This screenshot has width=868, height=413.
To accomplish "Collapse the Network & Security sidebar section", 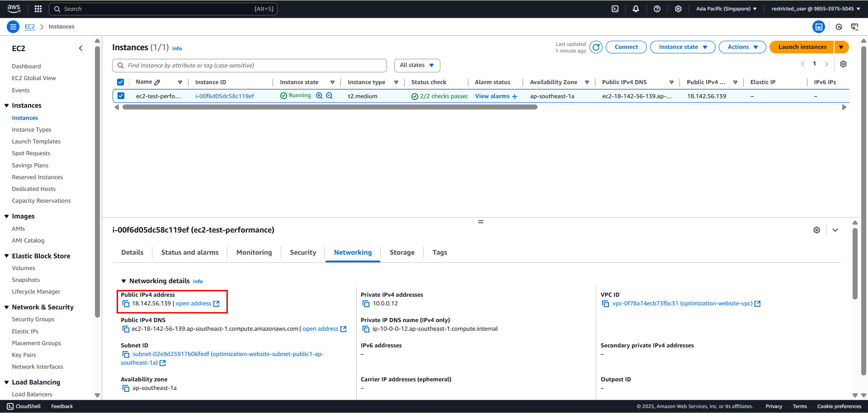I will tap(7, 307).
